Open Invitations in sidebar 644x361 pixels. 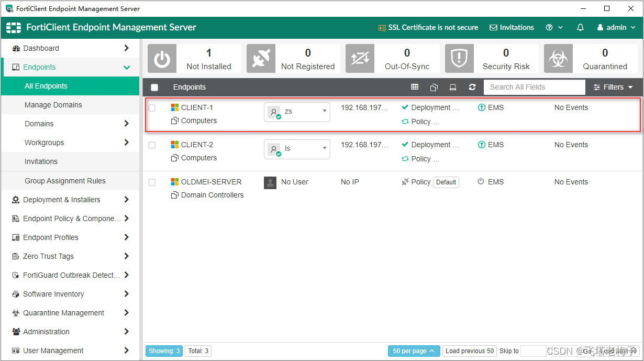pyautogui.click(x=70, y=161)
